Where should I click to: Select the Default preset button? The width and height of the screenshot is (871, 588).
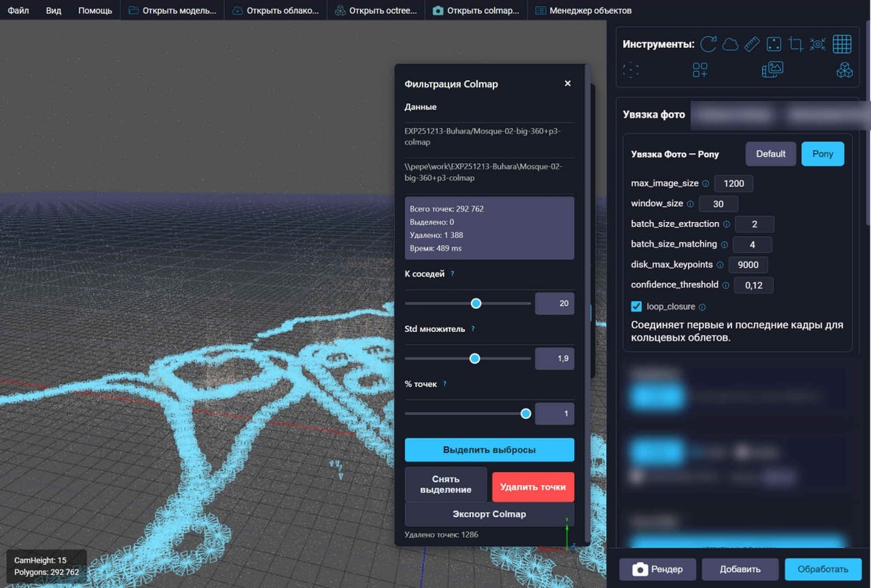771,154
